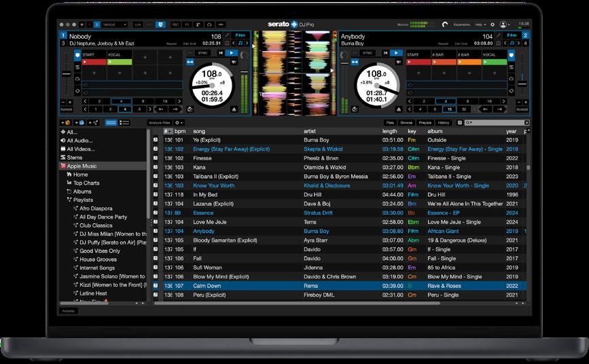
Task: Switch to album art list view
Action: point(124,122)
